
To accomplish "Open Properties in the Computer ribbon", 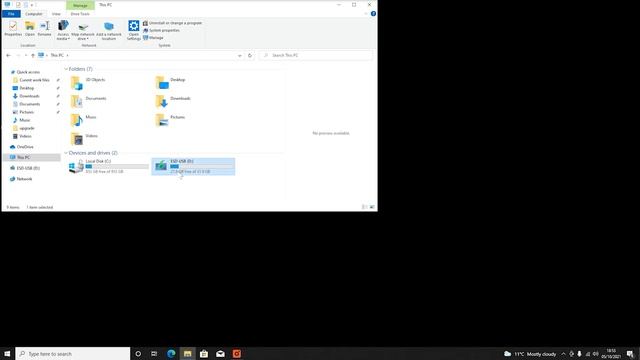I will click(x=13, y=29).
